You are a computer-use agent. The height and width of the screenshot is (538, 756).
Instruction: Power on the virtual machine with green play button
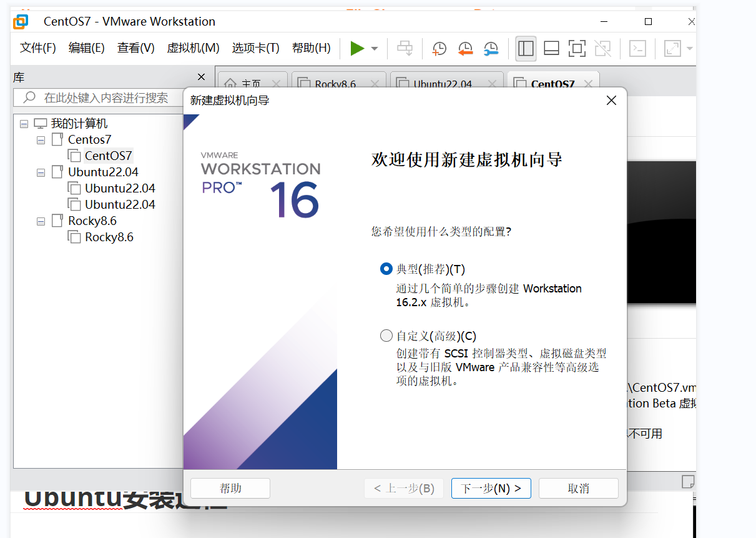[357, 48]
